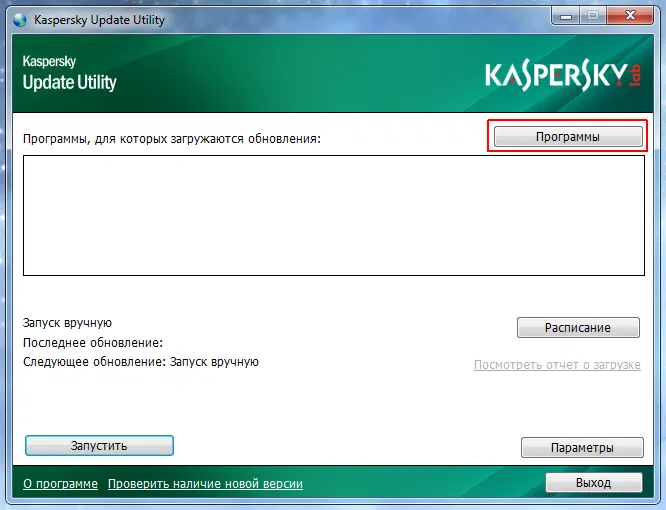
Task: Click inside the empty applications list box
Action: click(334, 215)
